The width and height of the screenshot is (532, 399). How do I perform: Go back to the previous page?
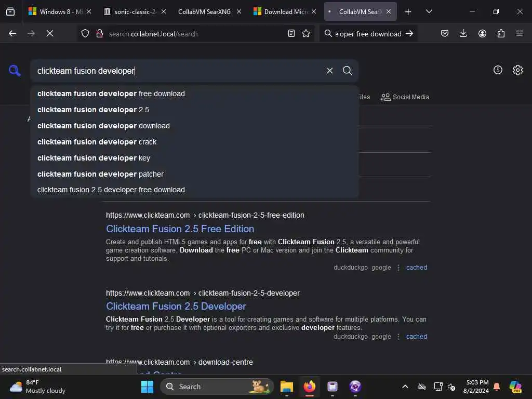pos(12,33)
